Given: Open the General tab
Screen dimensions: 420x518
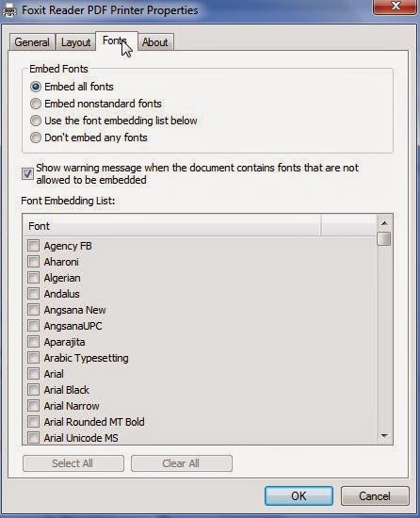Looking at the screenshot, I should tap(32, 42).
